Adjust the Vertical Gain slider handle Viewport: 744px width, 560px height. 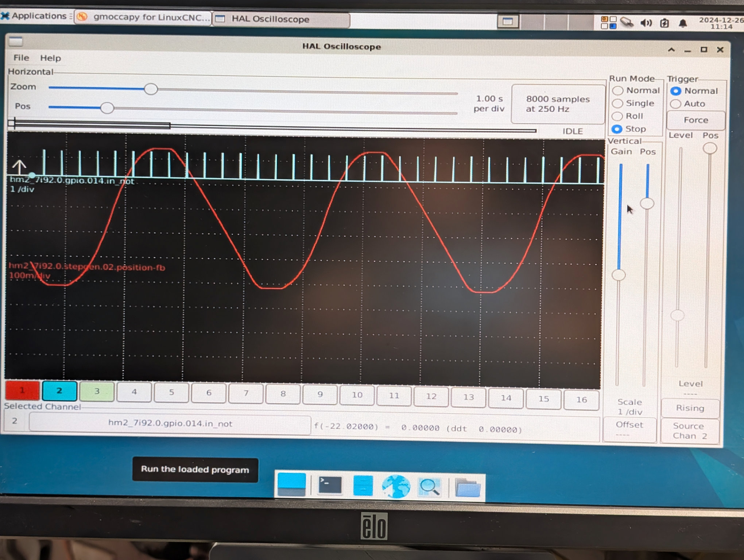[x=619, y=275]
